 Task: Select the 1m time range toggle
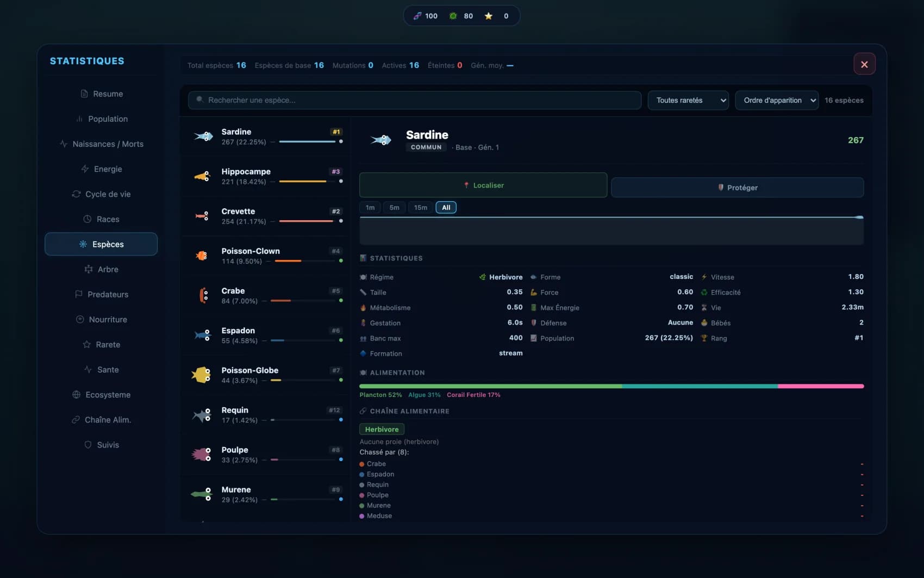[x=370, y=207]
